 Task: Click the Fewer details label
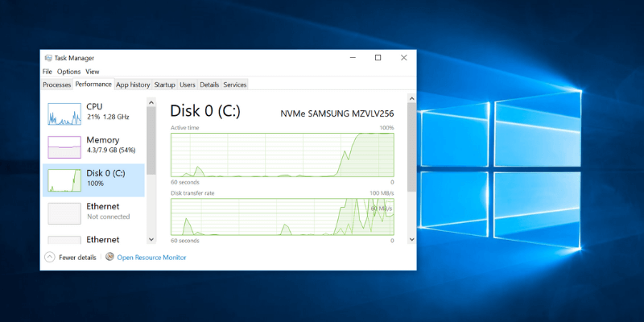coord(77,258)
